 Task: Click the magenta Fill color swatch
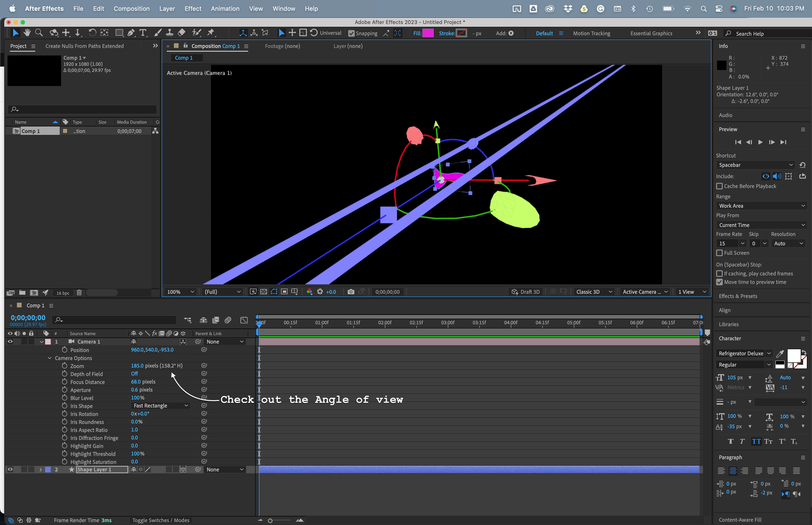tap(428, 33)
